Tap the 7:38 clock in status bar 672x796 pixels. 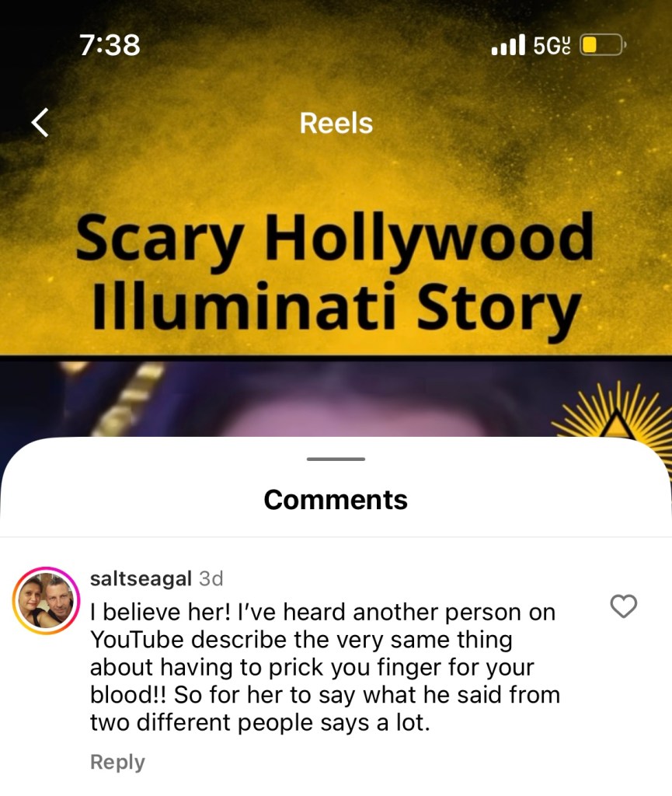point(110,44)
